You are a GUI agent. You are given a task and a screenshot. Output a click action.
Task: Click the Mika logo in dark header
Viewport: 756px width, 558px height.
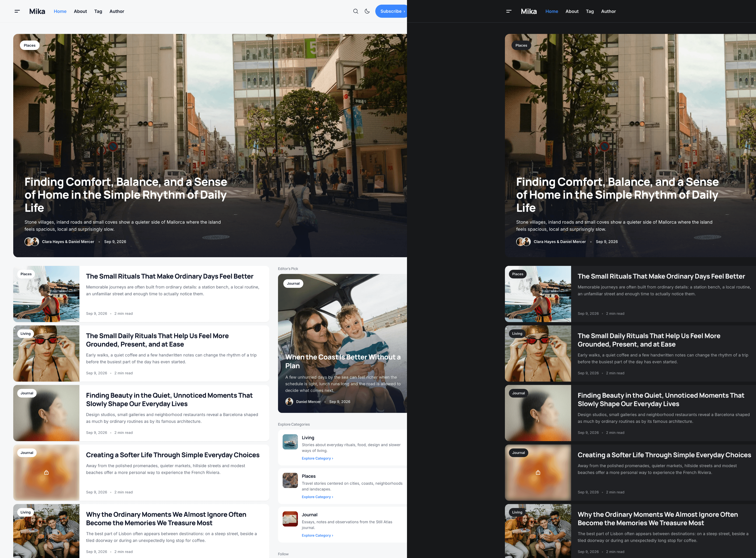pyautogui.click(x=529, y=11)
